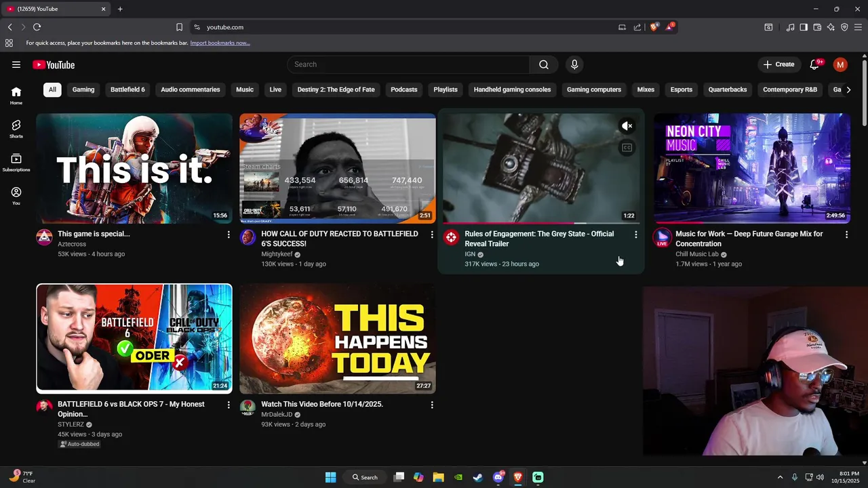Select the Handheld gaming consoles chip
The image size is (868, 488).
click(x=512, y=89)
